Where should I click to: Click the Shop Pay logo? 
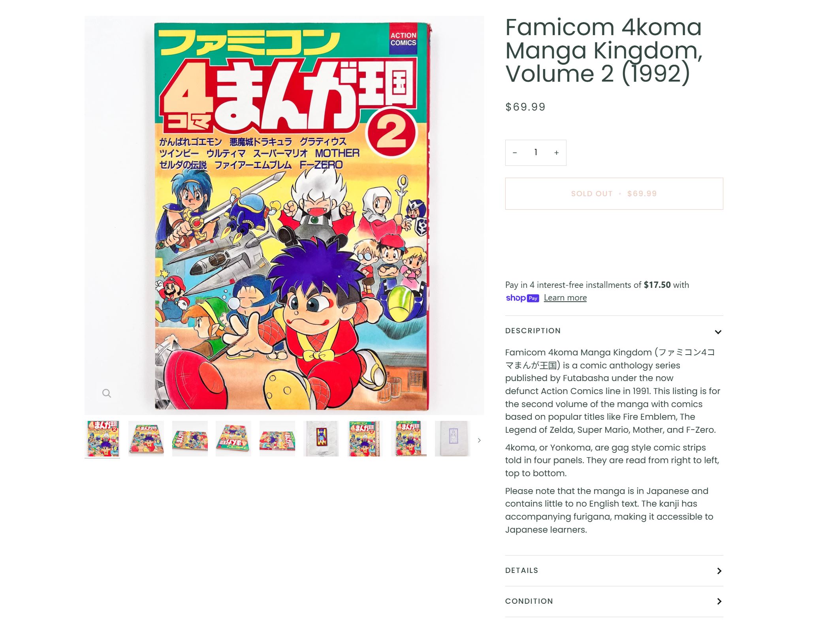pyautogui.click(x=522, y=298)
